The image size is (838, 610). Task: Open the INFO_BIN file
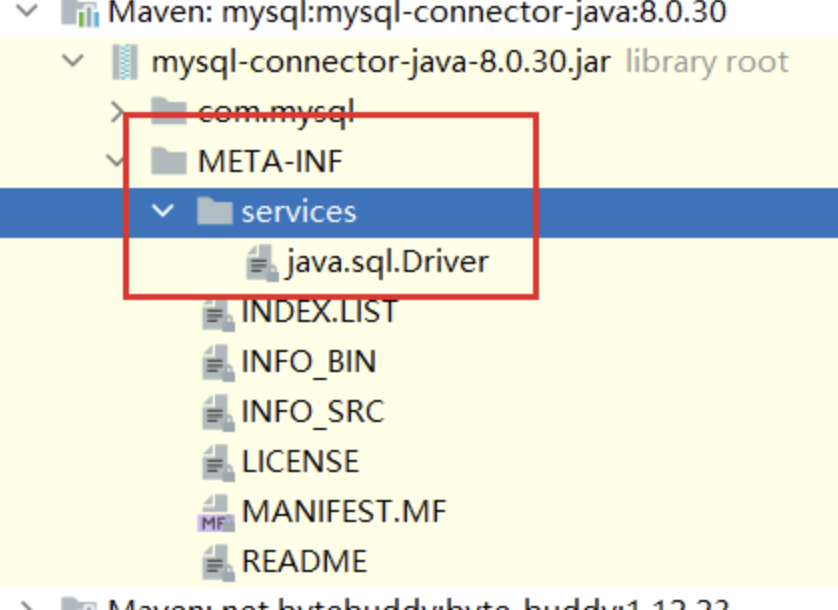point(309,362)
